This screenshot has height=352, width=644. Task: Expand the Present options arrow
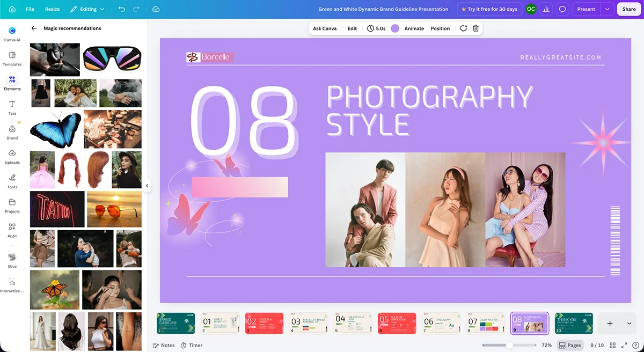pos(607,9)
